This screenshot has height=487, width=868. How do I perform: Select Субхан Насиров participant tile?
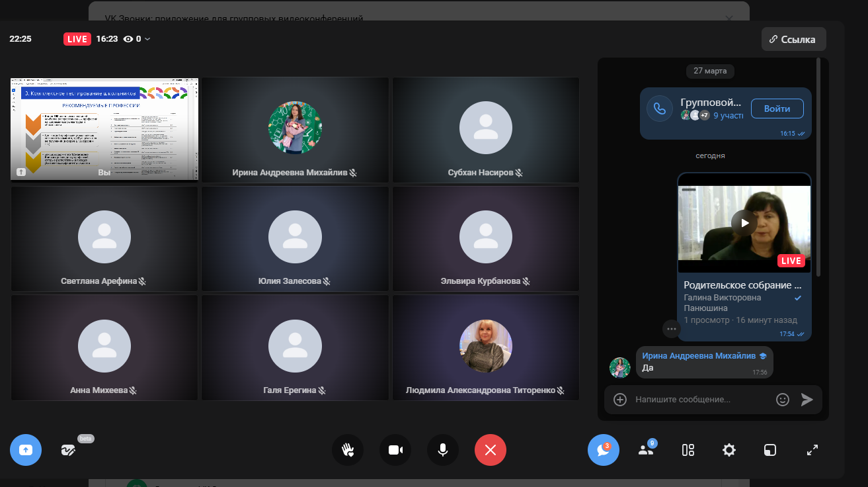point(486,130)
